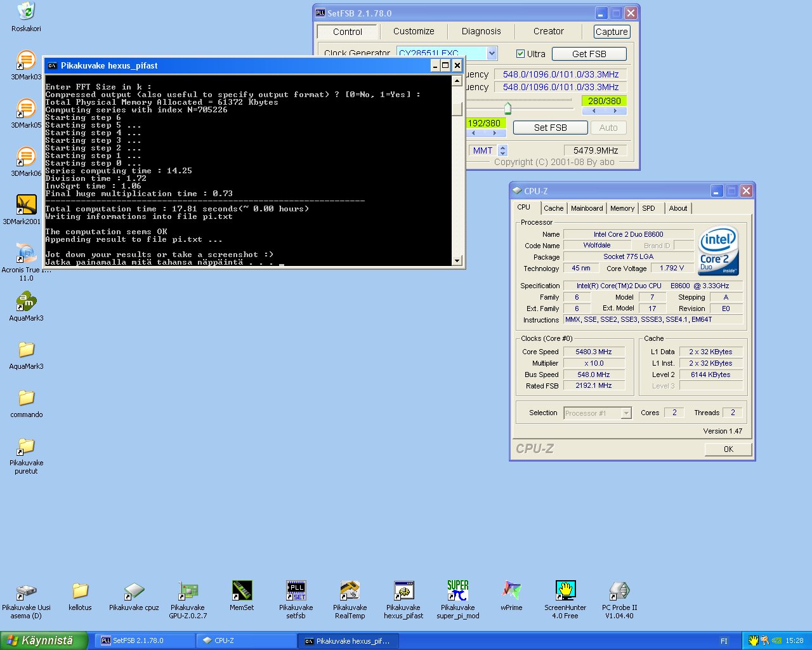Switch to Pikakuvake hexus_pifast taskbar button
Viewport: 812px width, 650px height.
348,641
